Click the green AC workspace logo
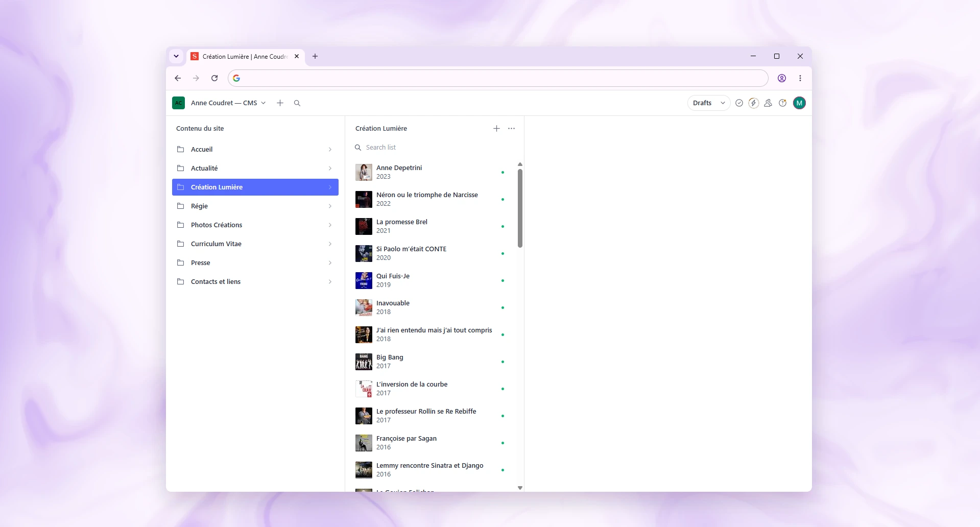This screenshot has height=527, width=980. (178, 103)
